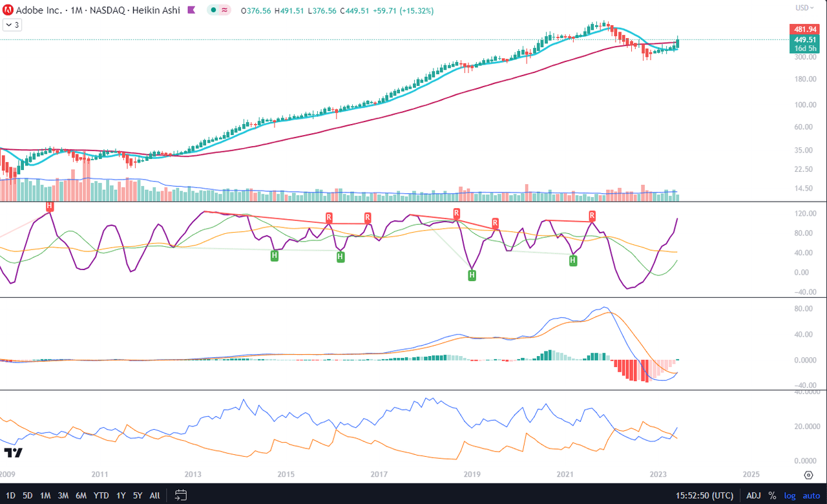Click the red R marker near mid-2021
Viewport: 827px width, 504px height.
(x=592, y=215)
